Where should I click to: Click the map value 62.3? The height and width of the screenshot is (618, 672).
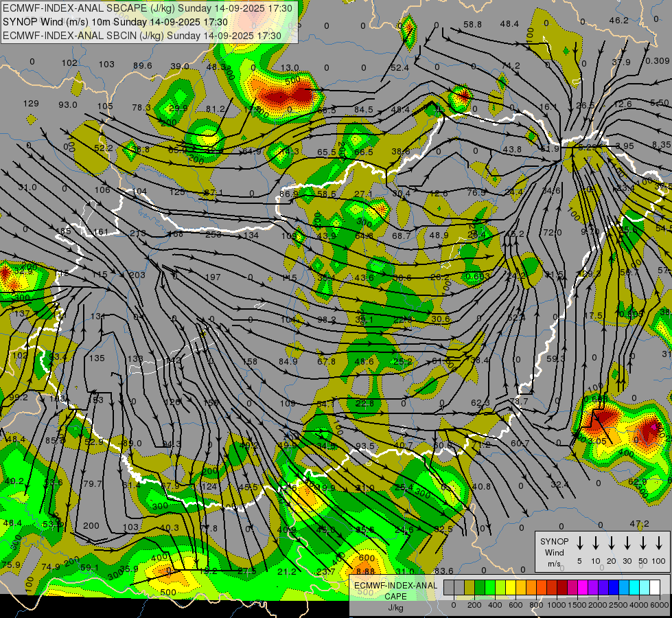click(480, 402)
